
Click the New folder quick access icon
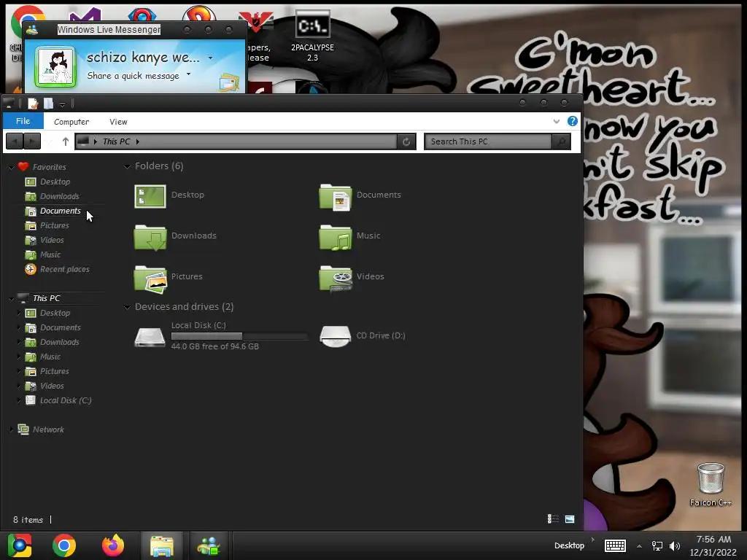49,104
